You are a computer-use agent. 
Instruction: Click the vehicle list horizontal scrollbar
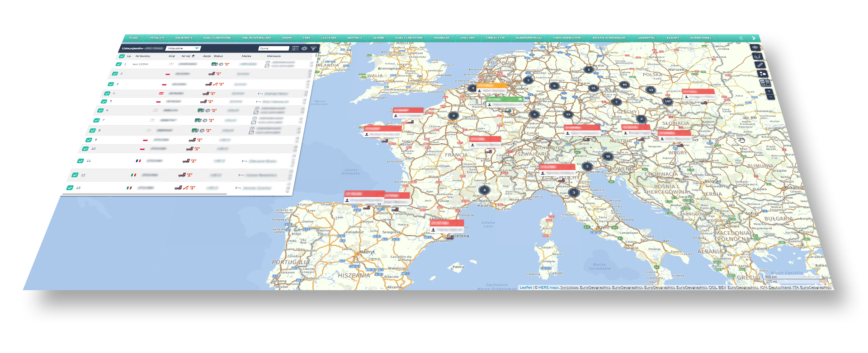click(x=145, y=194)
